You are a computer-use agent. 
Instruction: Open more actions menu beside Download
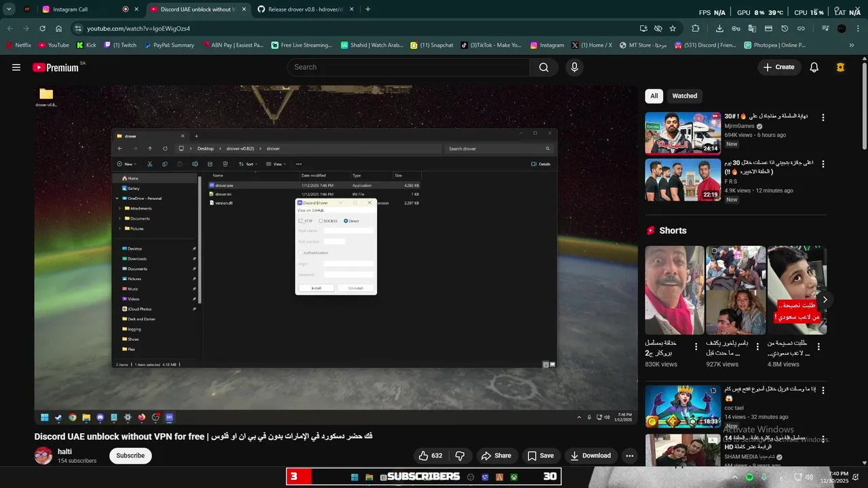629,455
